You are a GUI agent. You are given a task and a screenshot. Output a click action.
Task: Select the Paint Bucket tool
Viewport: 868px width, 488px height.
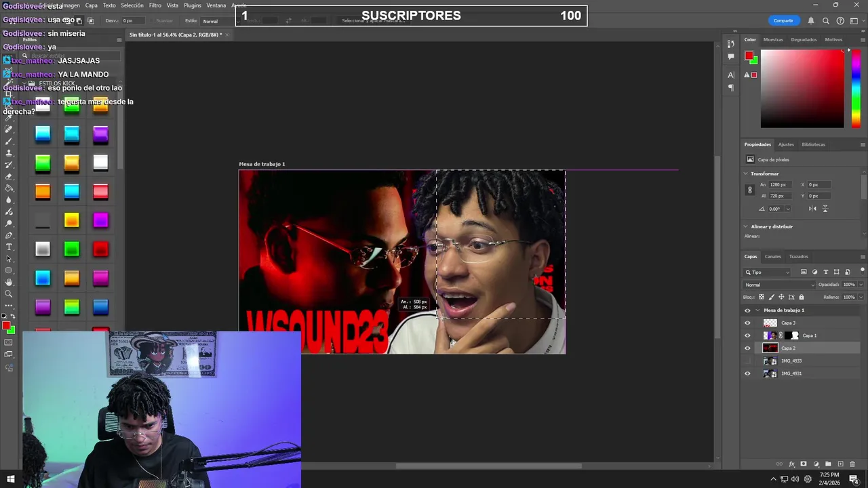(9, 188)
